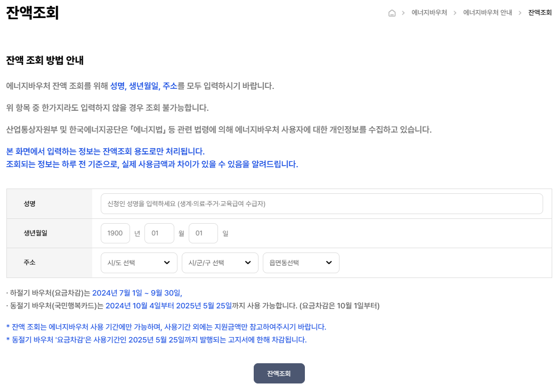The image size is (557, 392).
Task: Click the breadcrumb arrow next to the home icon
Action: pos(403,13)
